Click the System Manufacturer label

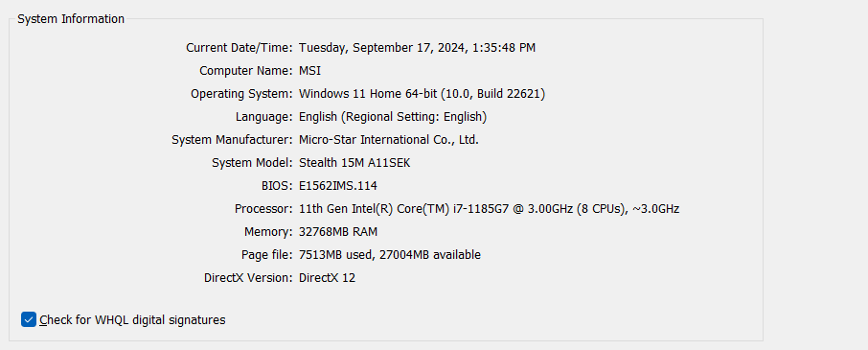click(x=232, y=140)
